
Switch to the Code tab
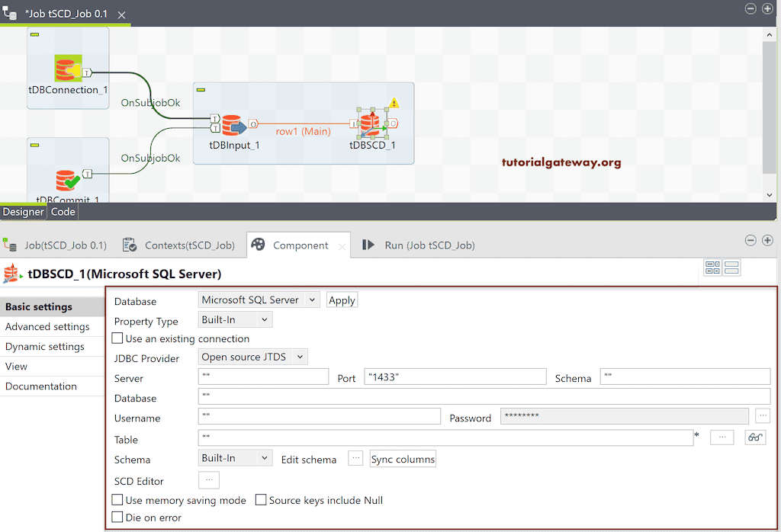pos(63,211)
